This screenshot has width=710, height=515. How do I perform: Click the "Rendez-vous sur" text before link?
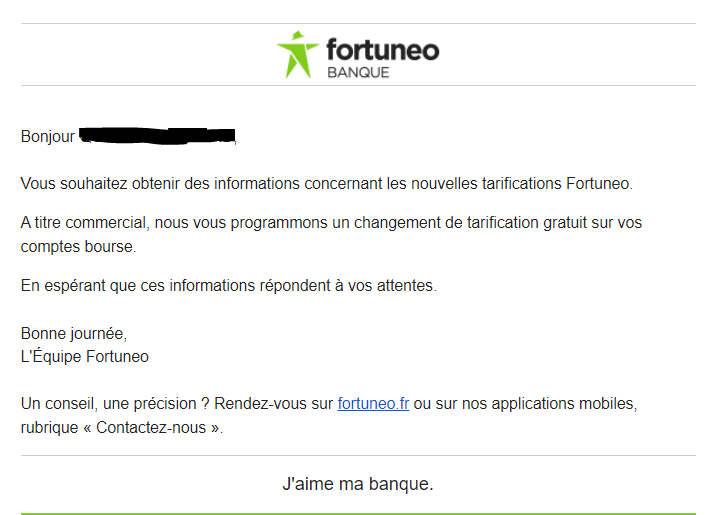[x=273, y=403]
